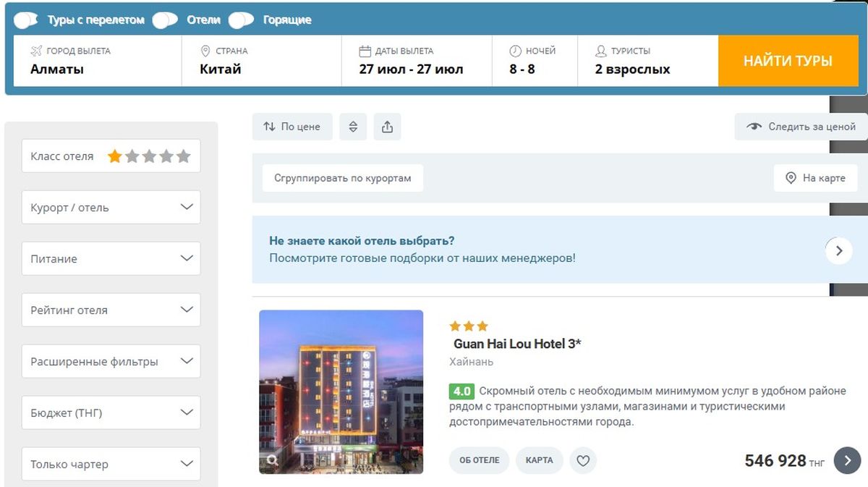Viewport: 868px width, 487px height.
Task: Select the first star in Класс отеля
Action: (114, 156)
